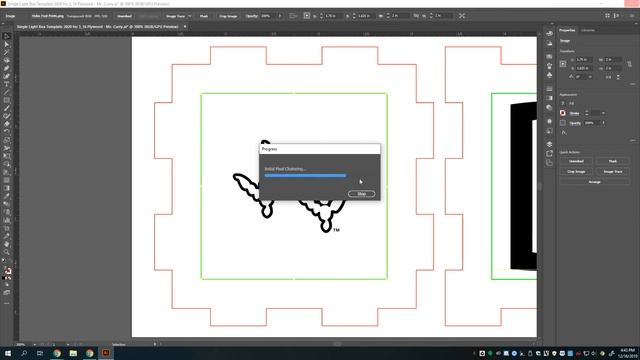Open the Transparency panel icon in dock
The image size is (640, 360).
tap(549, 108)
